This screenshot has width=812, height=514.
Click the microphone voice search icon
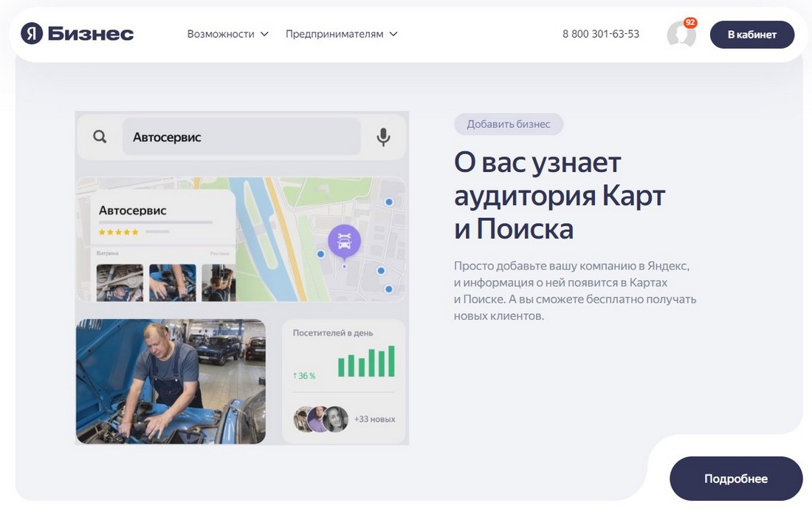383,137
